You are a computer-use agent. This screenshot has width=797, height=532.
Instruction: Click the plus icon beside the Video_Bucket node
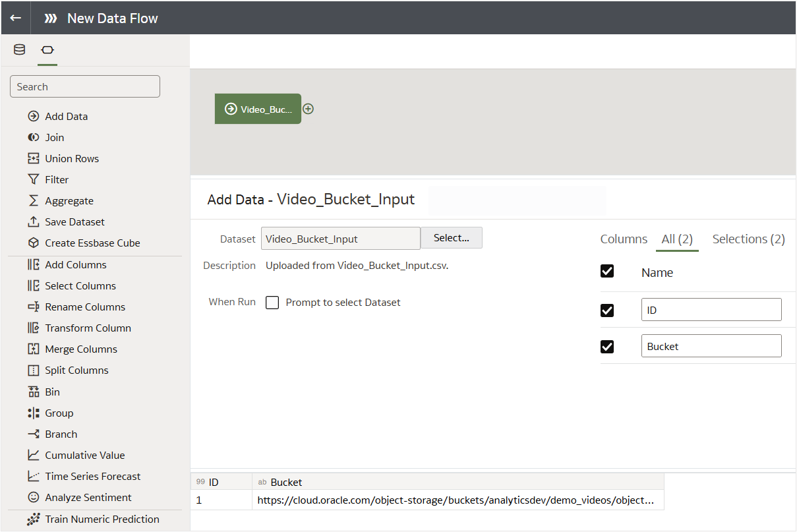tap(308, 108)
